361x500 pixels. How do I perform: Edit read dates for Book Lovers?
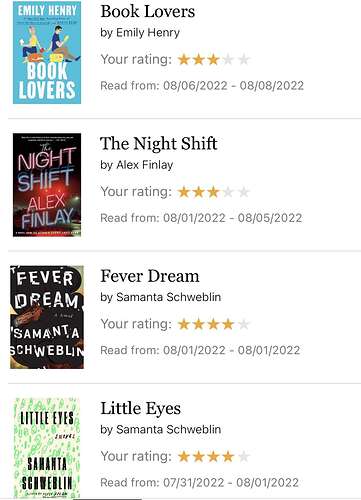[202, 86]
